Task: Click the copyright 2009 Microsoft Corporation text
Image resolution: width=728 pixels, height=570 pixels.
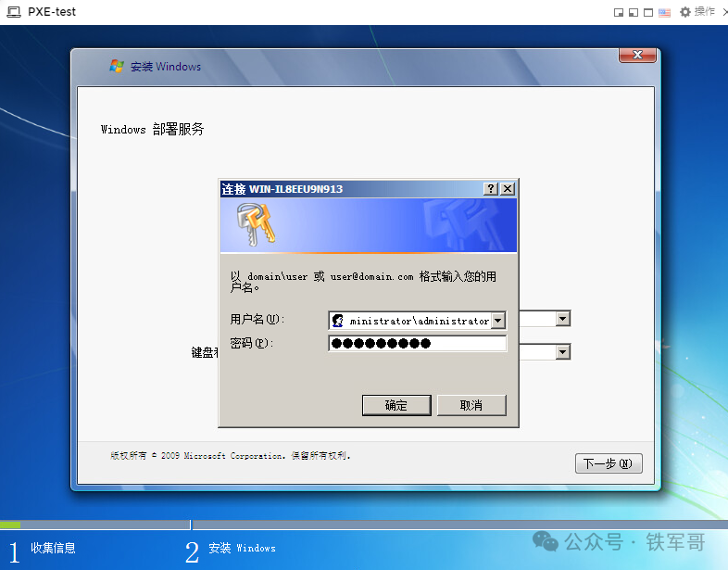Action: click(x=231, y=456)
